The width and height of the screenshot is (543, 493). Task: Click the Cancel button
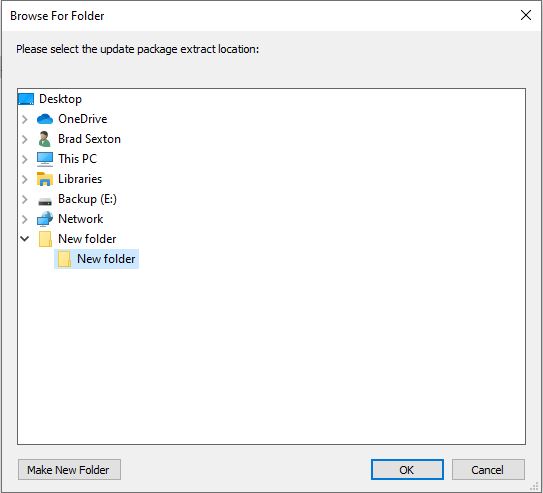point(488,469)
